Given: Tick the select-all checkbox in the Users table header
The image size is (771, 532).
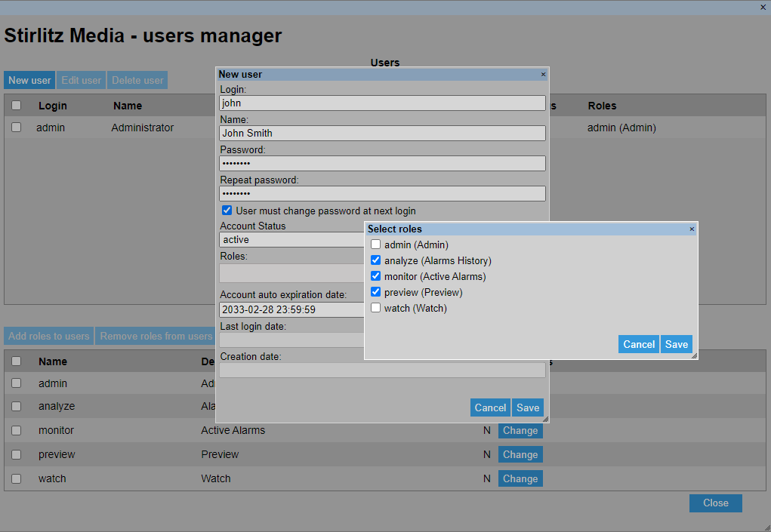Looking at the screenshot, I should 16,106.
